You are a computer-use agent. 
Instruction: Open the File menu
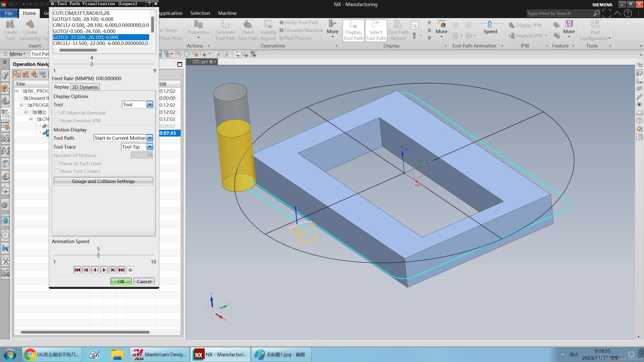click(9, 13)
